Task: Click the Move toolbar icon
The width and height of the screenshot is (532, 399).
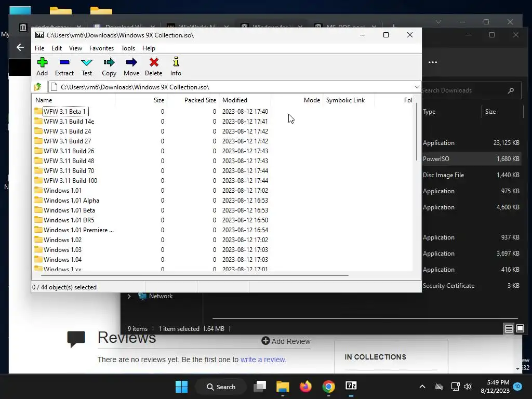Action: click(x=131, y=66)
